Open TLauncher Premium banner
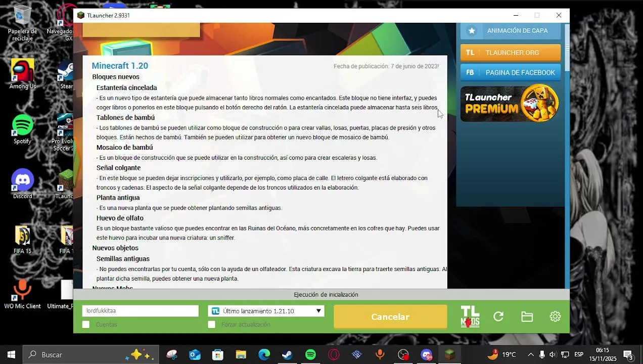 [x=511, y=103]
